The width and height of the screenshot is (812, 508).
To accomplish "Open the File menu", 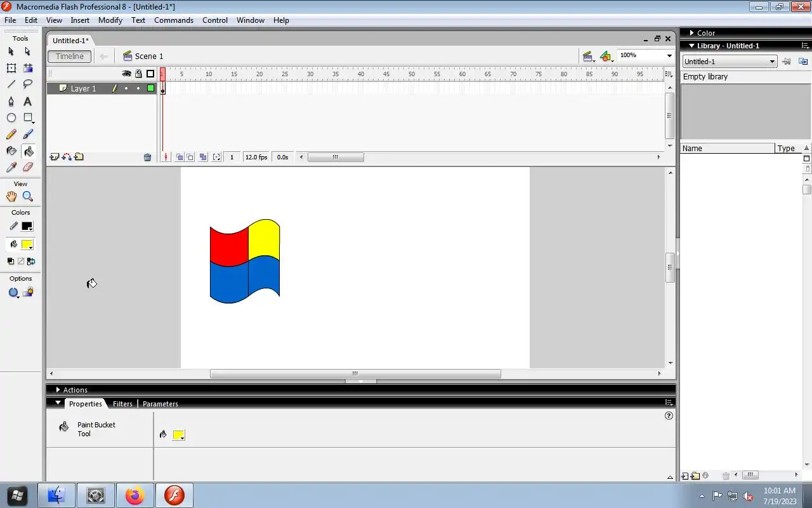I will 10,20.
